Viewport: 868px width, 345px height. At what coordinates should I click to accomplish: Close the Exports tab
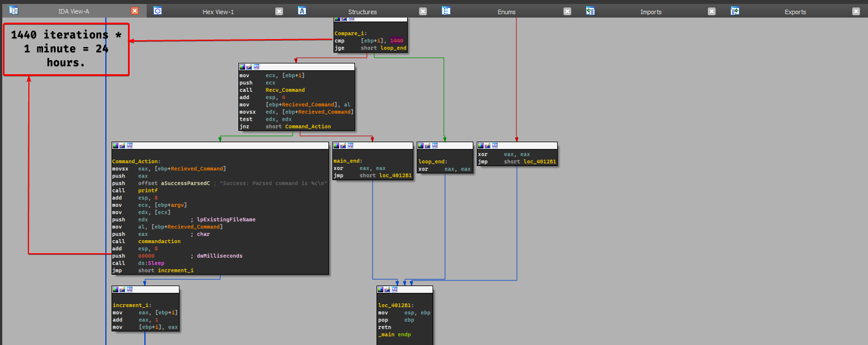[857, 11]
